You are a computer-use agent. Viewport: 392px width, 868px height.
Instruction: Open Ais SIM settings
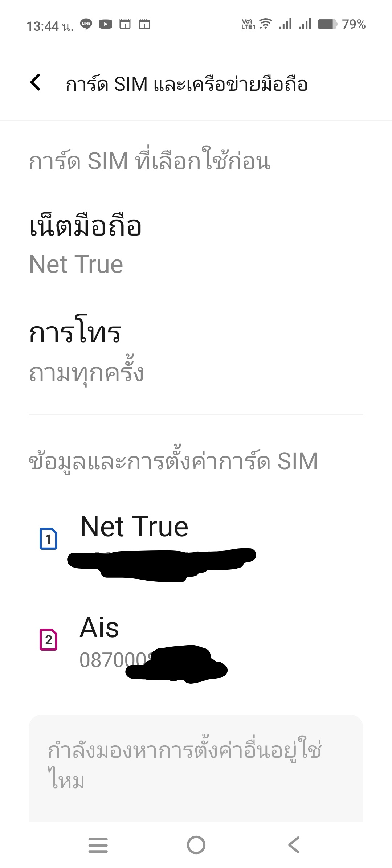pos(196,644)
